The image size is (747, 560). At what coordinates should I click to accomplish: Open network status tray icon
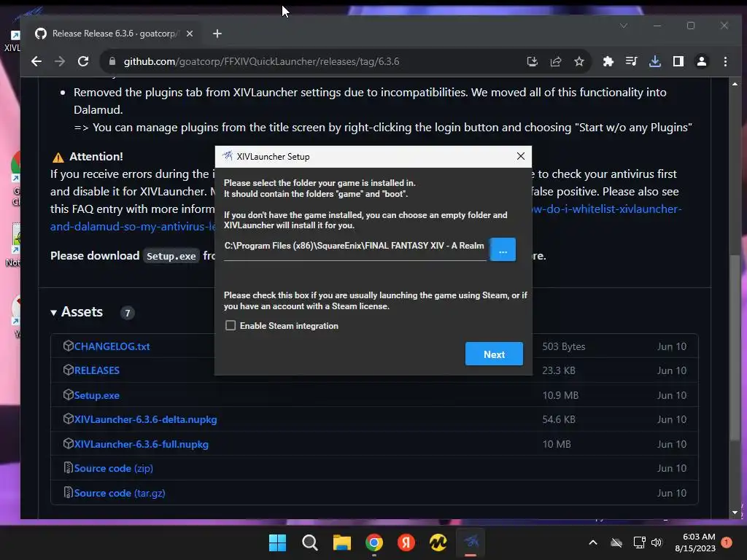click(x=639, y=542)
